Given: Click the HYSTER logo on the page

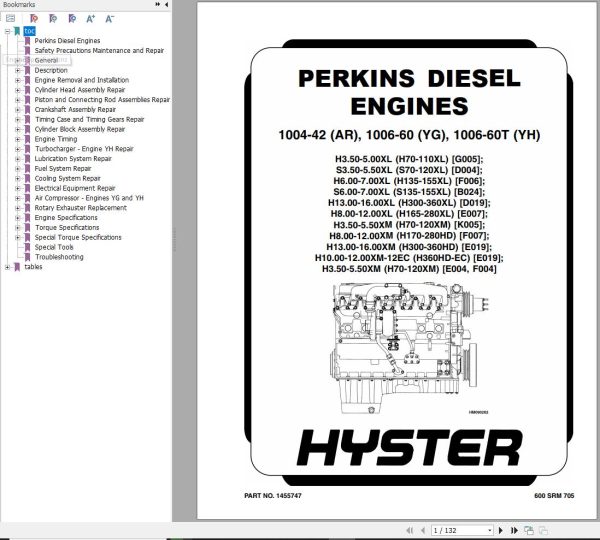Looking at the screenshot, I should click(409, 448).
